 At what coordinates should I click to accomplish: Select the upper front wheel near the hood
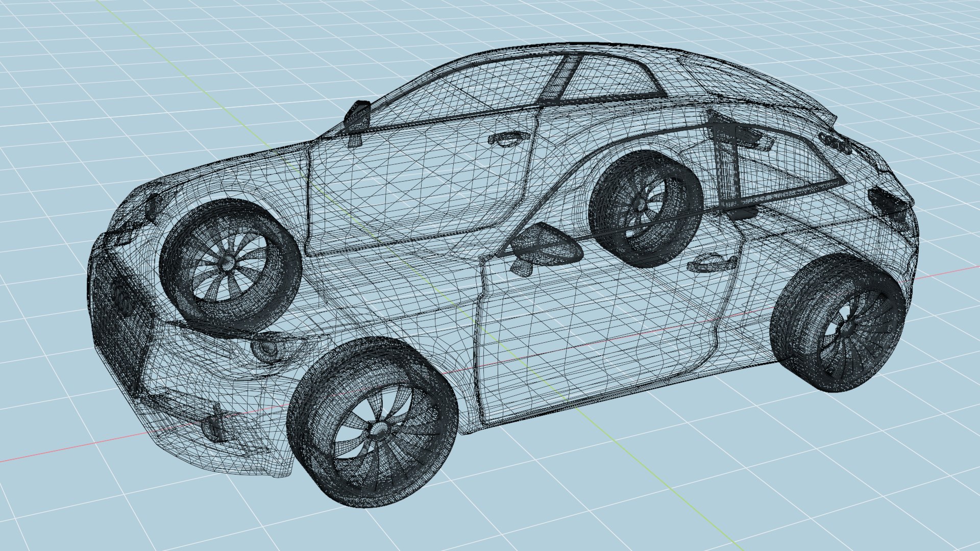pos(230,265)
